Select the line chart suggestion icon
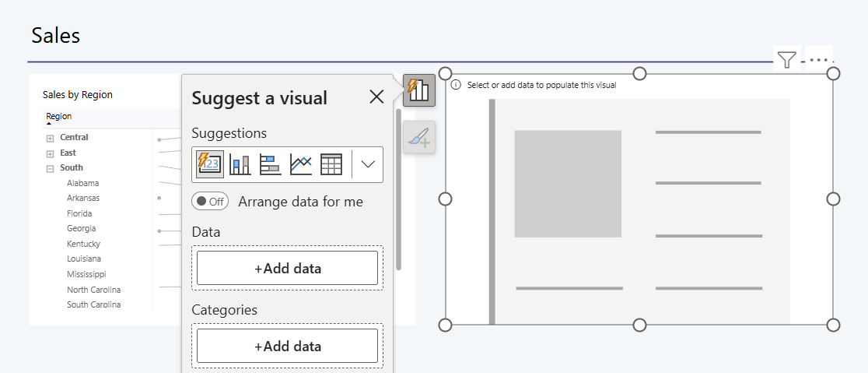868x373 pixels. pyautogui.click(x=301, y=164)
